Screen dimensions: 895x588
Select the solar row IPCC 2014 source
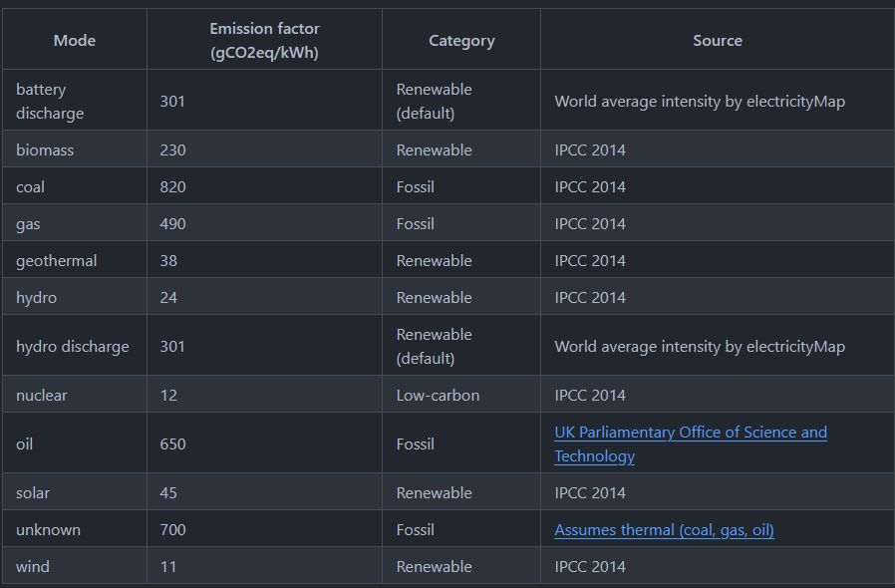(x=589, y=492)
